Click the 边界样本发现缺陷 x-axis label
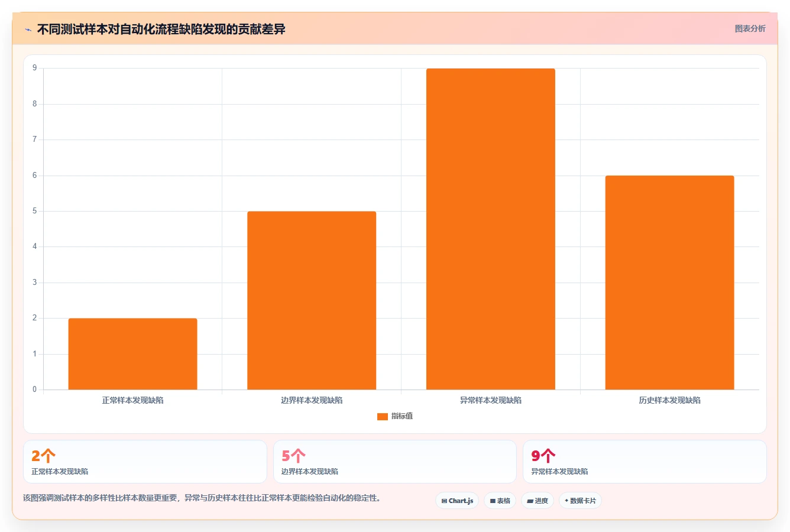790x532 pixels. tap(312, 400)
